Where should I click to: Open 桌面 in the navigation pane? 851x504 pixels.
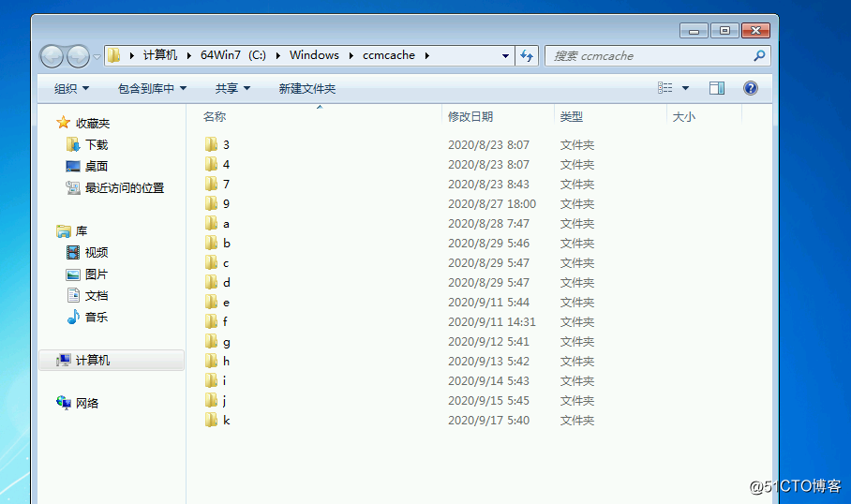click(97, 167)
